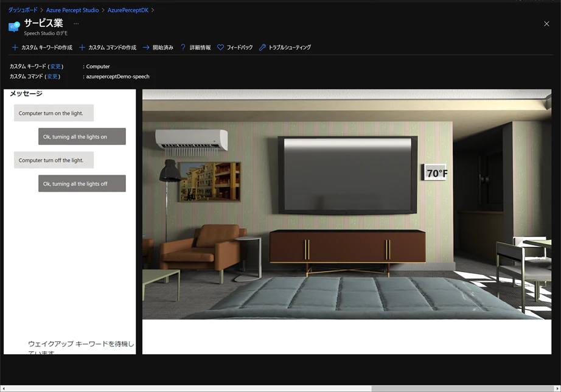Viewport: 561px width, 392px height.
Task: Go to Azure Percept Studio breadcrumb
Action: (72, 10)
